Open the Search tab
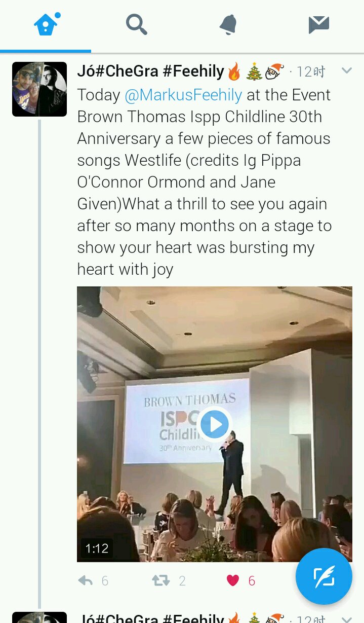 tap(136, 24)
